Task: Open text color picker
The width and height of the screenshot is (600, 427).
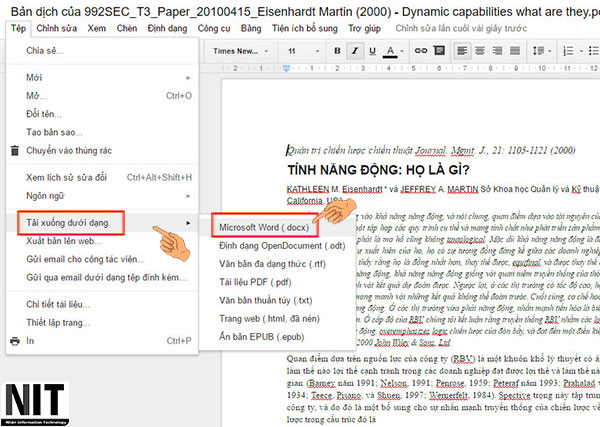Action: (x=390, y=51)
